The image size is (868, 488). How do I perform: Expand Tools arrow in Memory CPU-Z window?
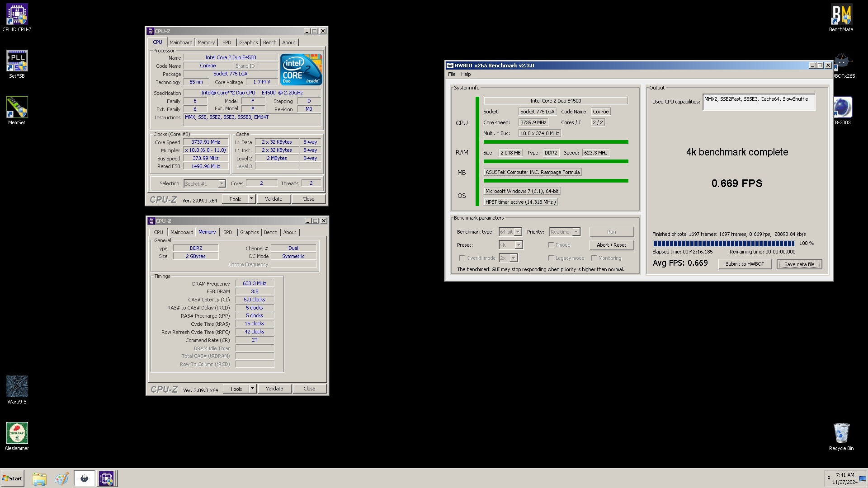click(x=253, y=389)
